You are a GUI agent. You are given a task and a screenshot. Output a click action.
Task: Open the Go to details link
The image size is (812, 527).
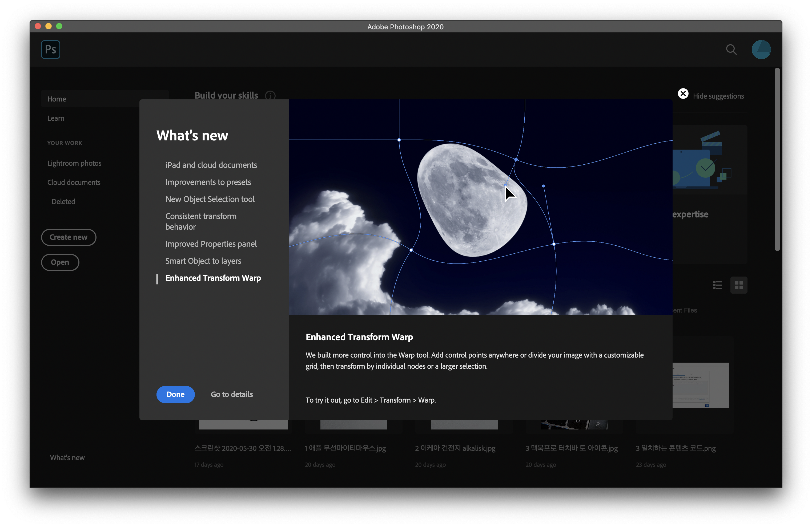(x=232, y=394)
